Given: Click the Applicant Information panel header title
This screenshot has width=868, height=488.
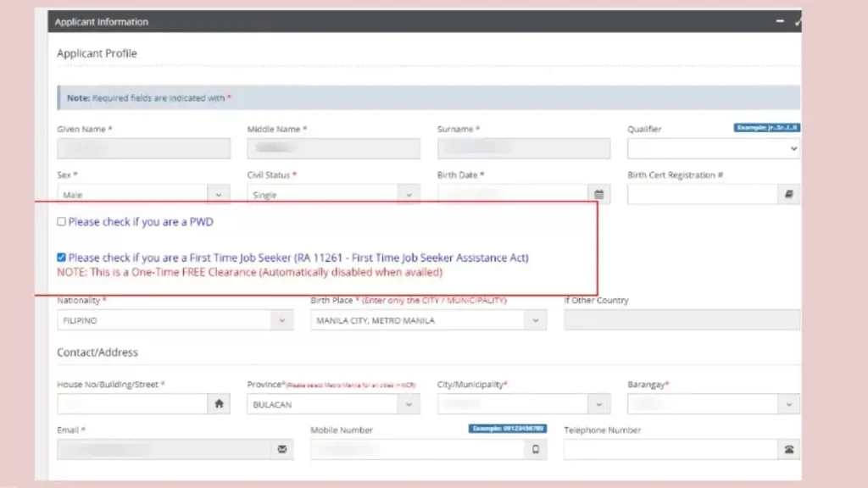Looking at the screenshot, I should coord(102,21).
